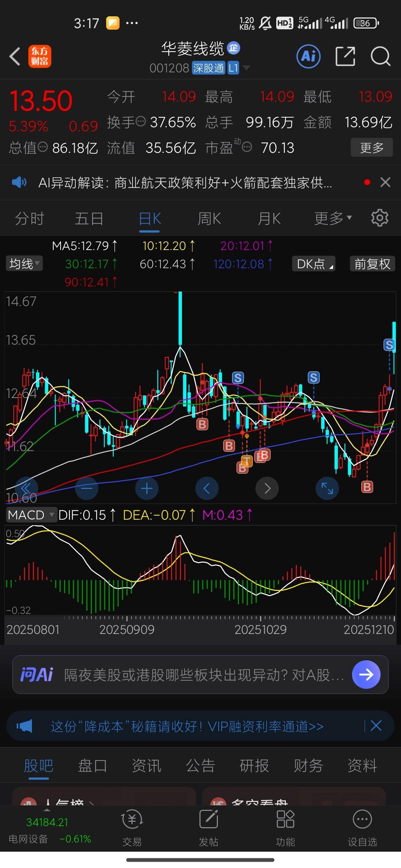Open the MACD indicator dropdown
The image size is (401, 868).
(x=31, y=515)
